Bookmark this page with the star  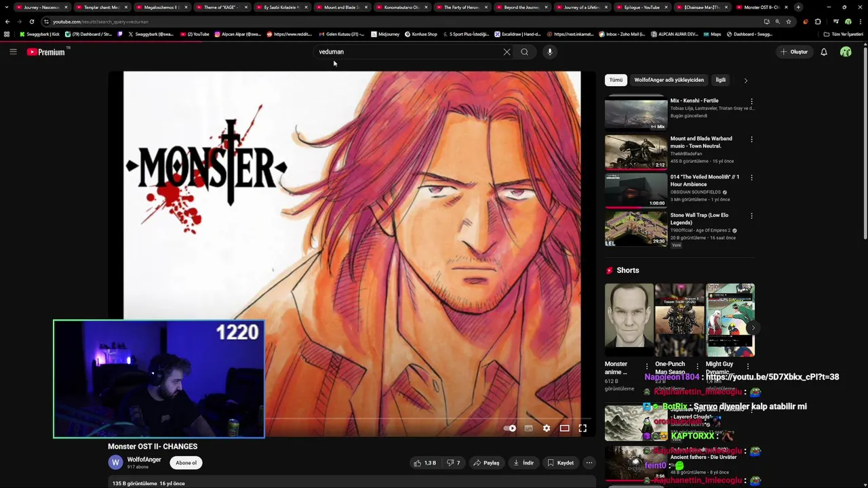coord(788,22)
